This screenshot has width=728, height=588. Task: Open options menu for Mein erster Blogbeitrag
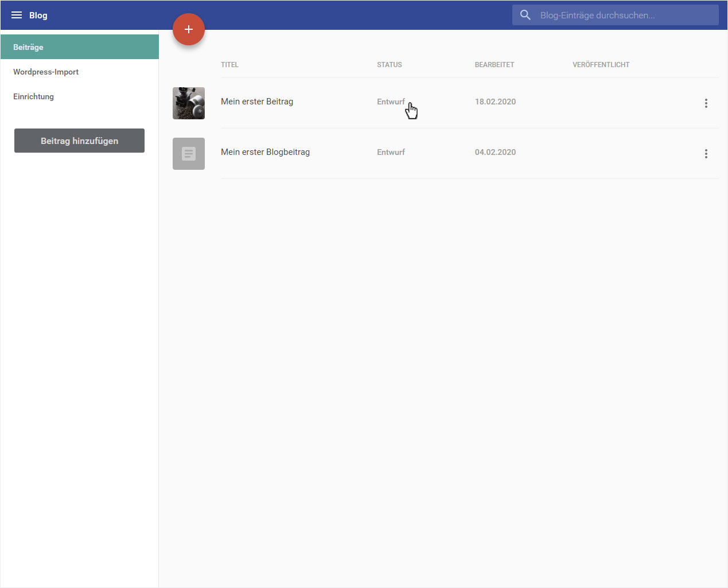click(706, 154)
